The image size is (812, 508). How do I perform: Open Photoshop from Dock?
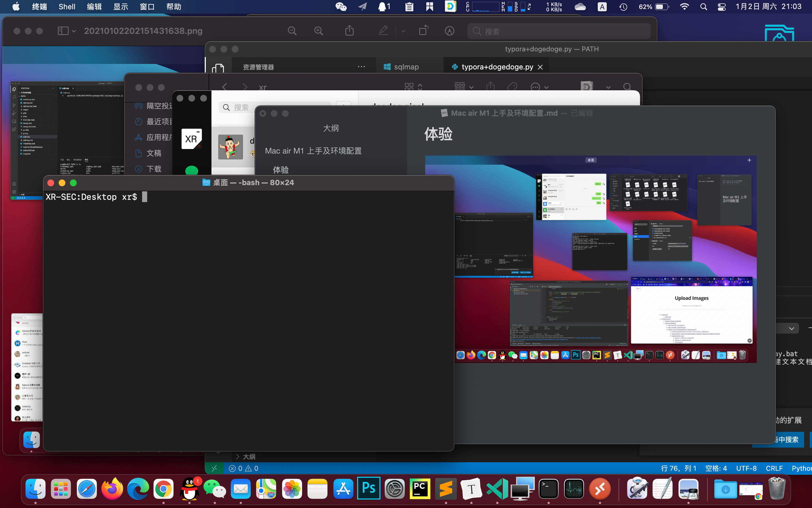pos(369,488)
